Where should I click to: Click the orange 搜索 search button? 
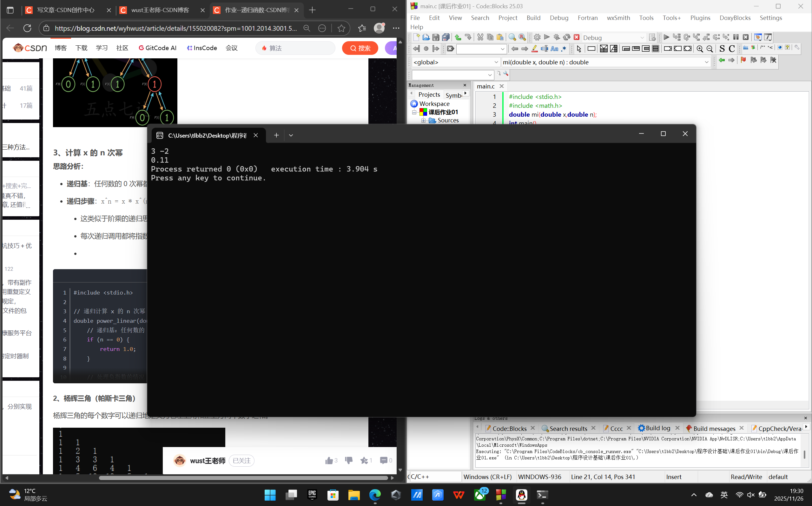(x=360, y=48)
